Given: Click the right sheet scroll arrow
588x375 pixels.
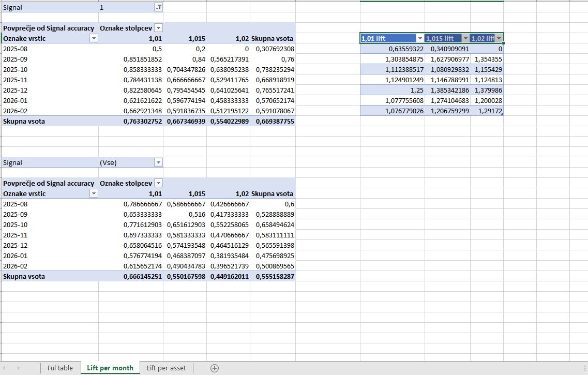Looking at the screenshot, I should coord(19,368).
